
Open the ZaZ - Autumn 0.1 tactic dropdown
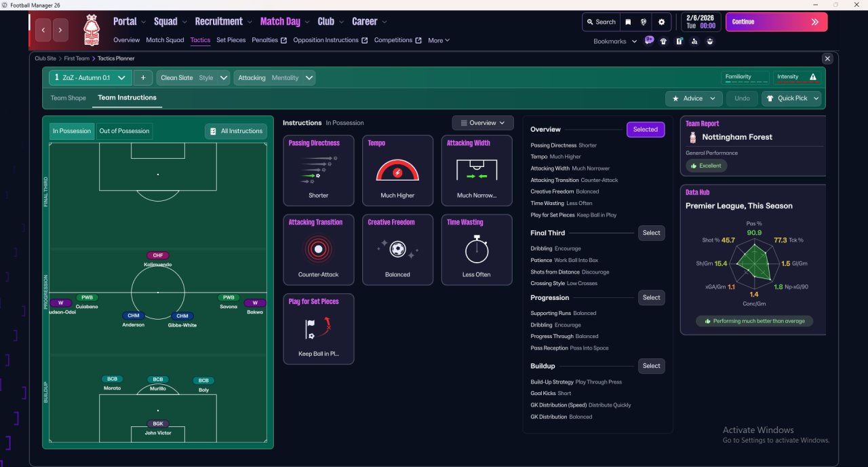tap(90, 77)
